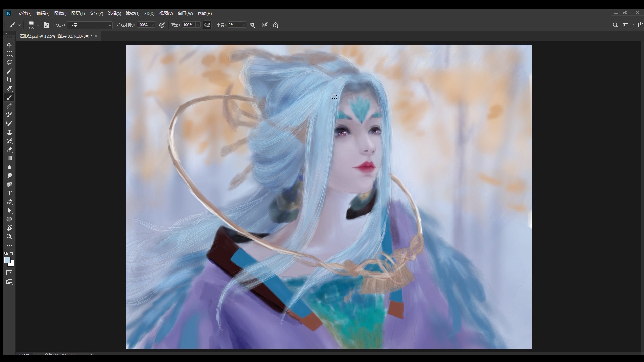
Task: Select the Horizontal Type tool
Action: tap(9, 193)
